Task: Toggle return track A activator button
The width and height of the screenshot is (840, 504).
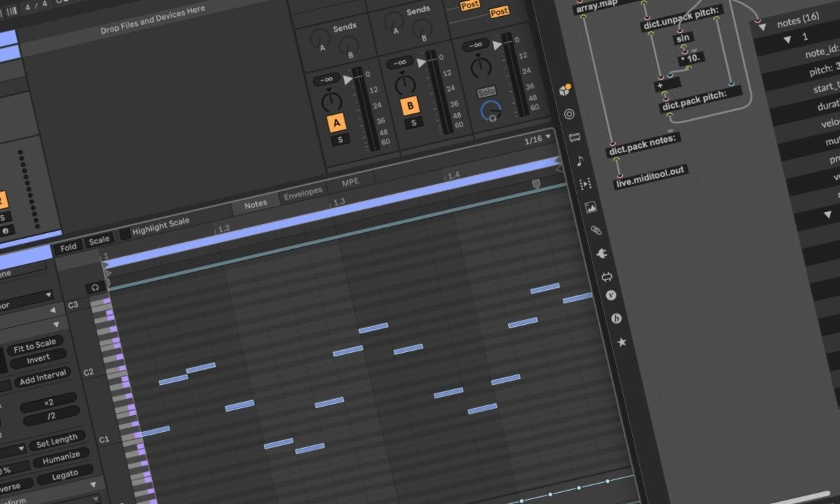Action: 337,123
